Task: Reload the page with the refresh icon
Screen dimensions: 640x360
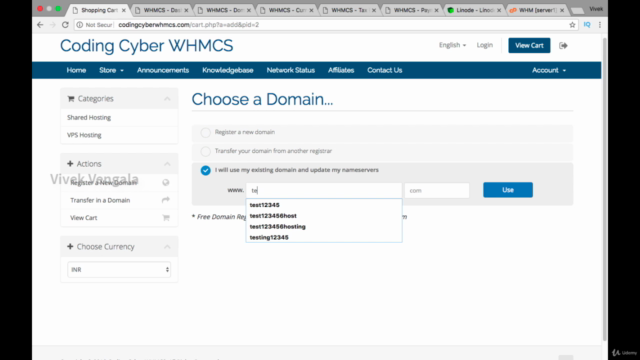Action: [65, 25]
